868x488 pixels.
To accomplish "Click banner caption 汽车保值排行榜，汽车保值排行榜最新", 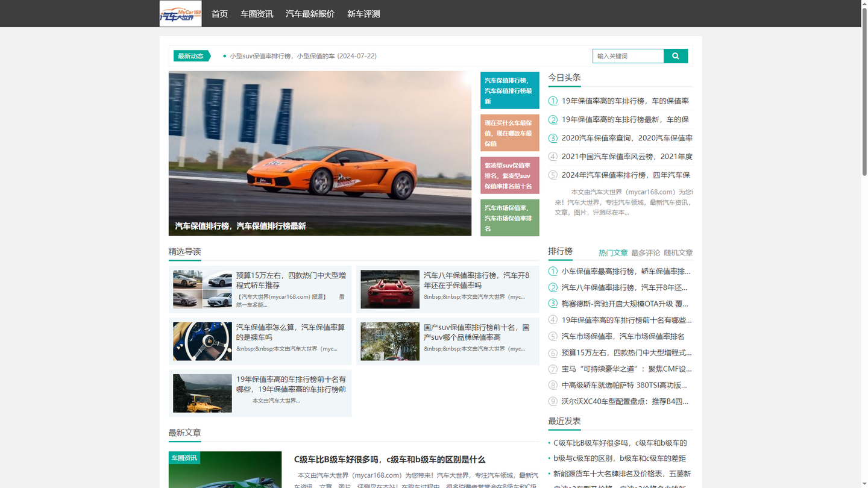I will (241, 226).
